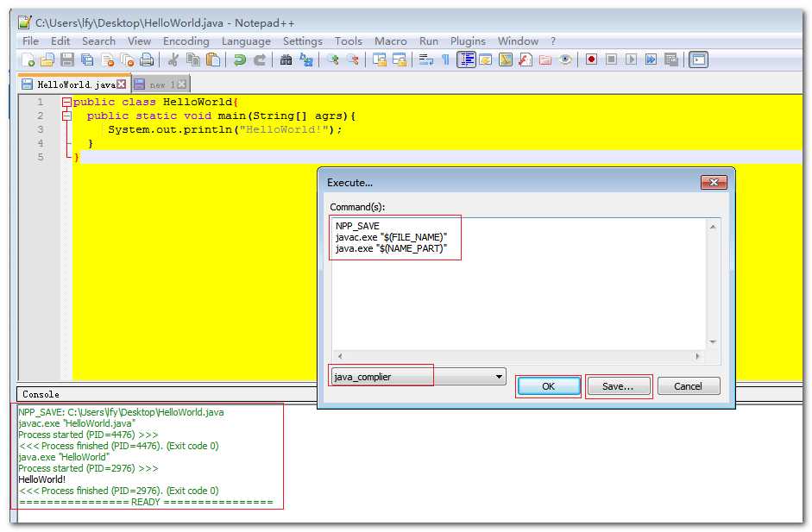Viewport: 812px width, 532px height.
Task: Click the Print toolbar icon
Action: pyautogui.click(x=147, y=60)
